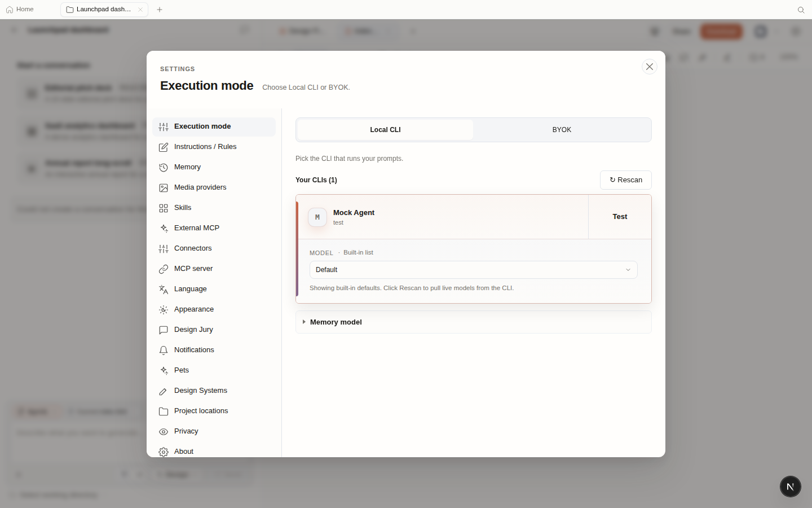The width and height of the screenshot is (812, 508).
Task: Go to Project locations settings
Action: [x=214, y=411]
